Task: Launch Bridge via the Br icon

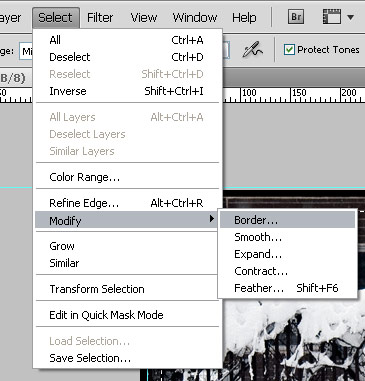Action: (x=296, y=17)
